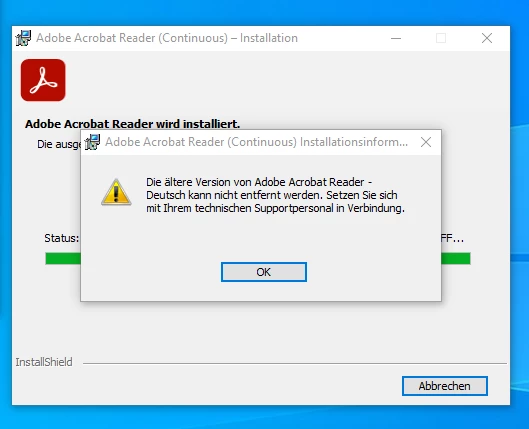529x429 pixels.
Task: Click the Installationsinformation dialog title text
Action: (256, 142)
